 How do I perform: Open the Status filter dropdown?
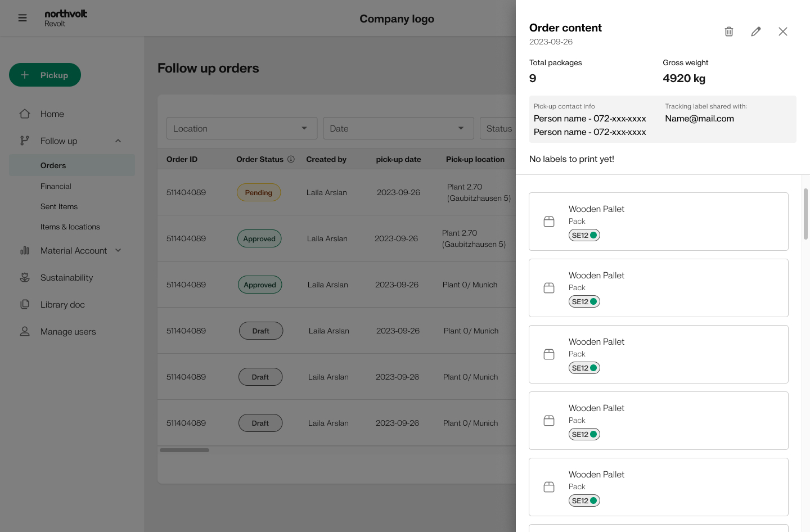coord(497,128)
